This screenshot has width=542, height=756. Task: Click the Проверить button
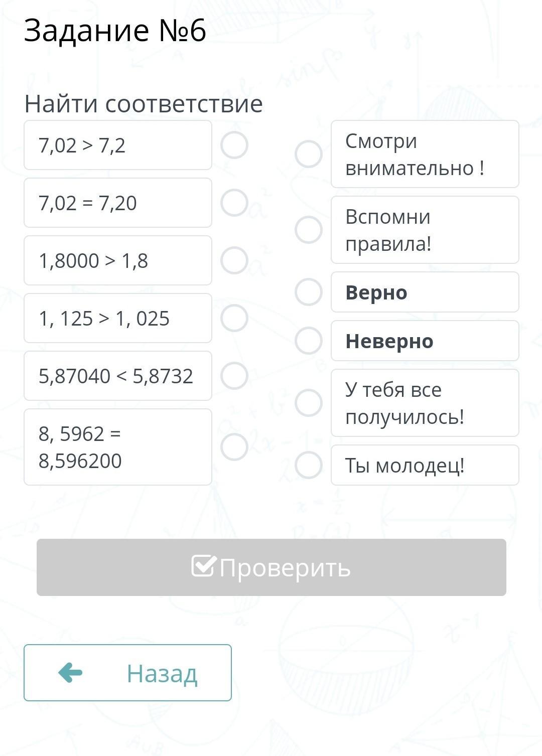tap(272, 567)
